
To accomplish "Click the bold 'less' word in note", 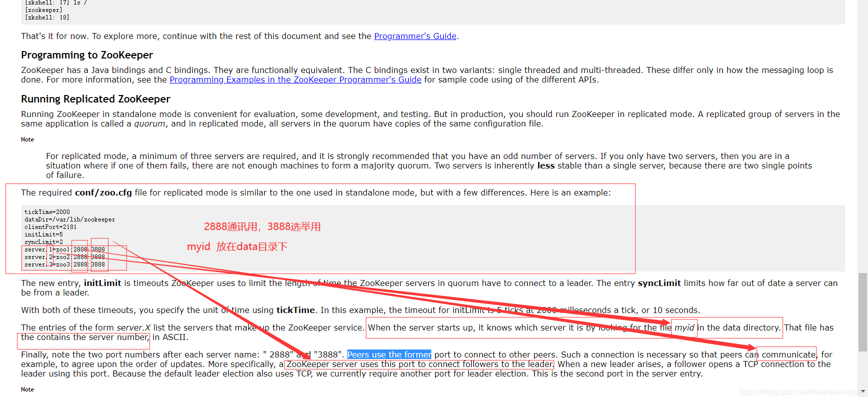I will pos(546,165).
